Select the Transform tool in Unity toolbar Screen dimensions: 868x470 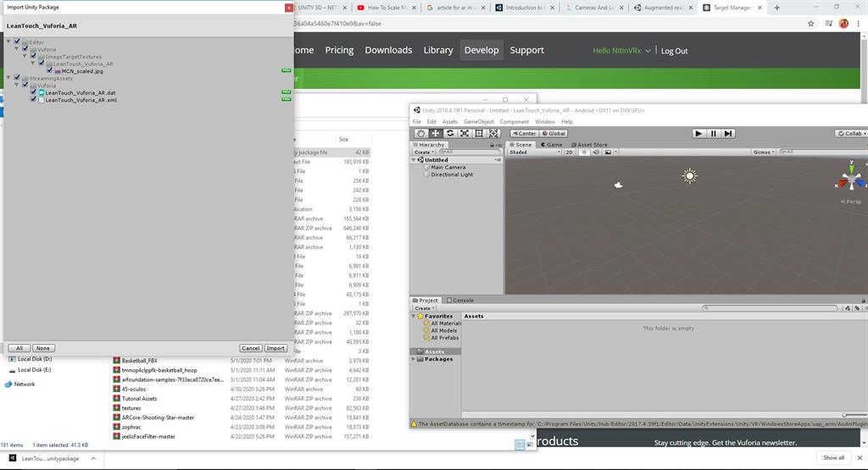pos(493,133)
